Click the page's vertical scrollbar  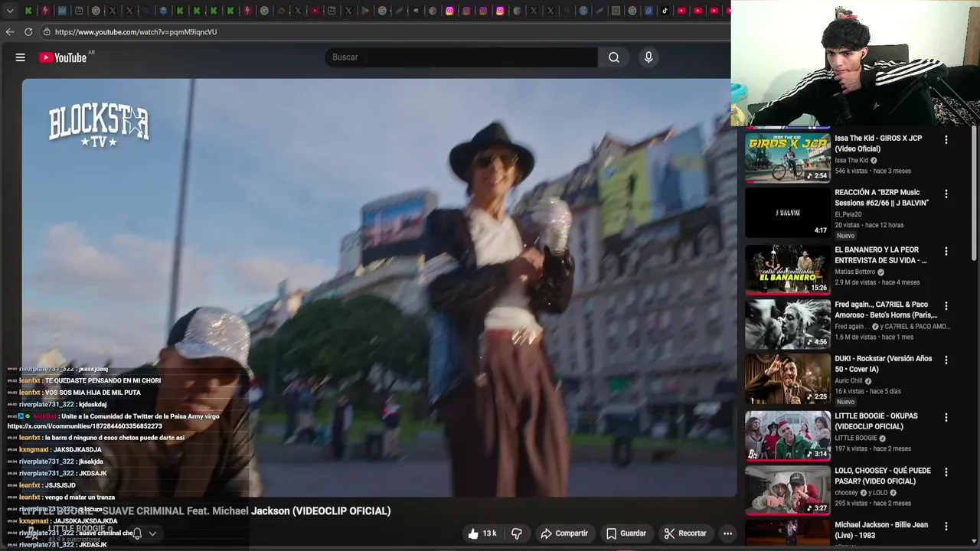975,195
